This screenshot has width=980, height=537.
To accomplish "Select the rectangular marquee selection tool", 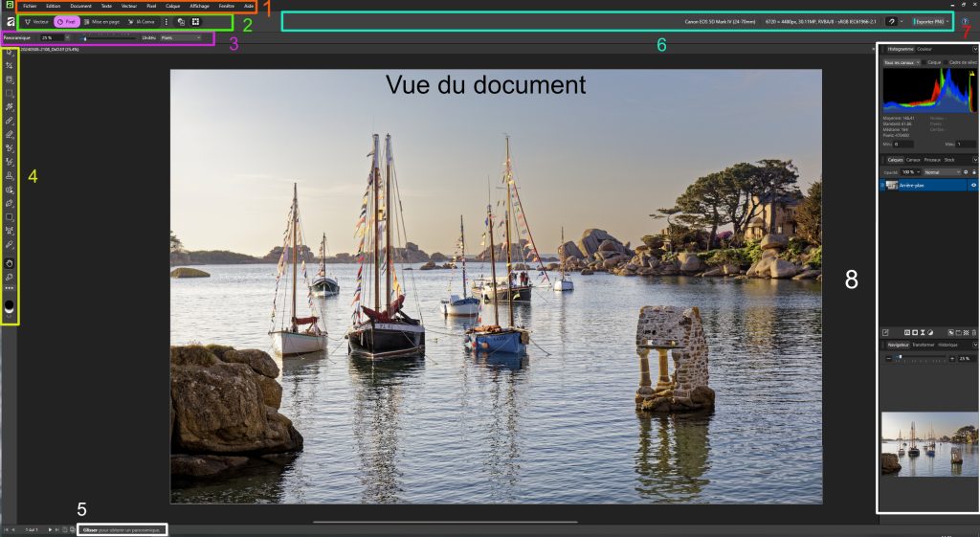I will [10, 94].
